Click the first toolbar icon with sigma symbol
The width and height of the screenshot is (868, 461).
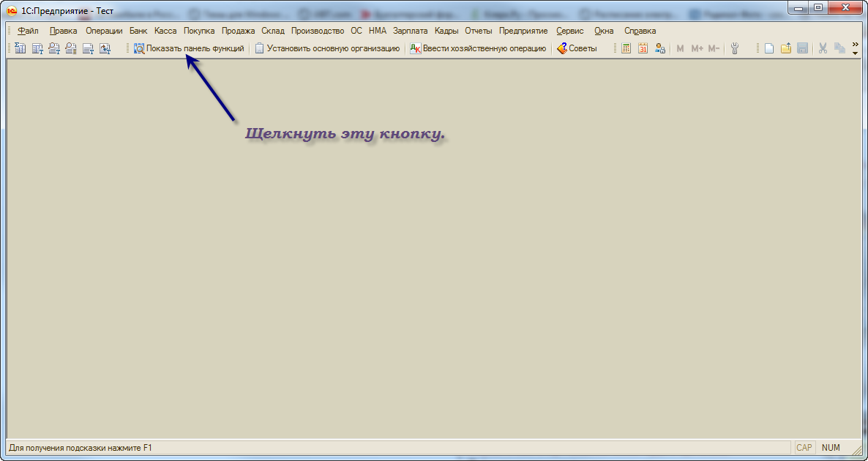pyautogui.click(x=20, y=48)
